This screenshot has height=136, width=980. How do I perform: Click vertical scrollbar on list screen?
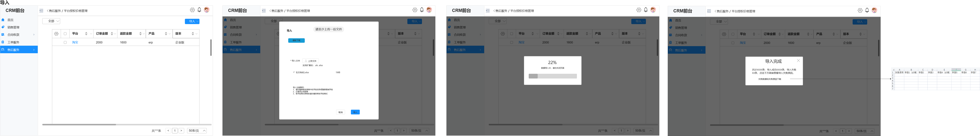(x=211, y=48)
